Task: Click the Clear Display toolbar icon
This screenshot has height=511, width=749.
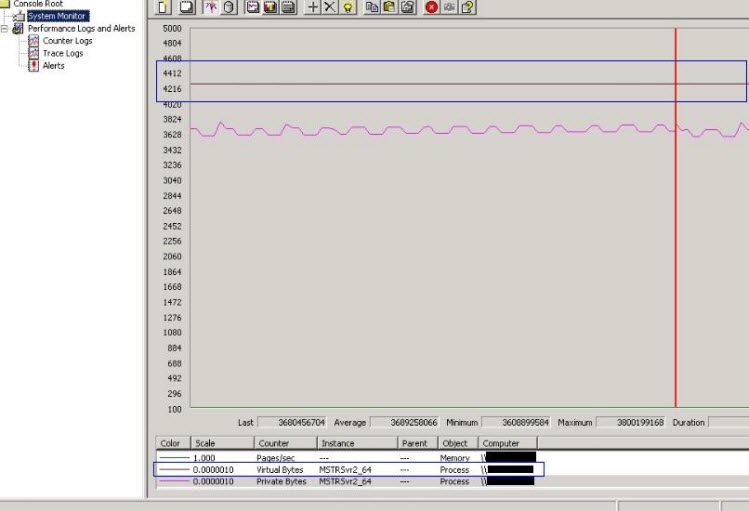Action: [x=186, y=7]
